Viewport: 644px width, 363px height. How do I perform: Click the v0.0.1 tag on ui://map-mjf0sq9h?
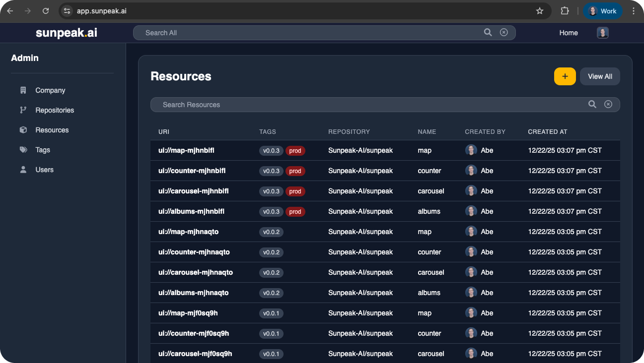(x=271, y=313)
